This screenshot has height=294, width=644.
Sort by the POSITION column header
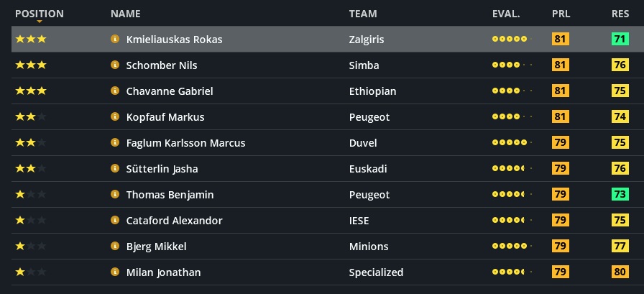tap(39, 14)
